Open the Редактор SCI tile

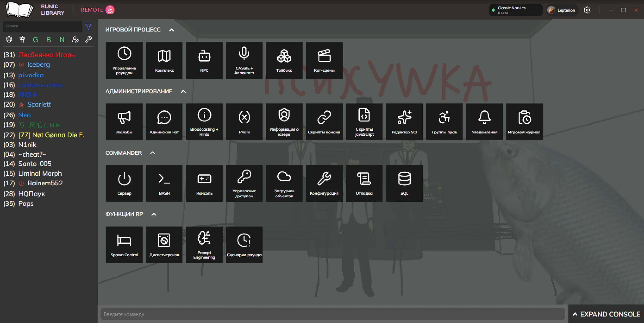point(404,122)
